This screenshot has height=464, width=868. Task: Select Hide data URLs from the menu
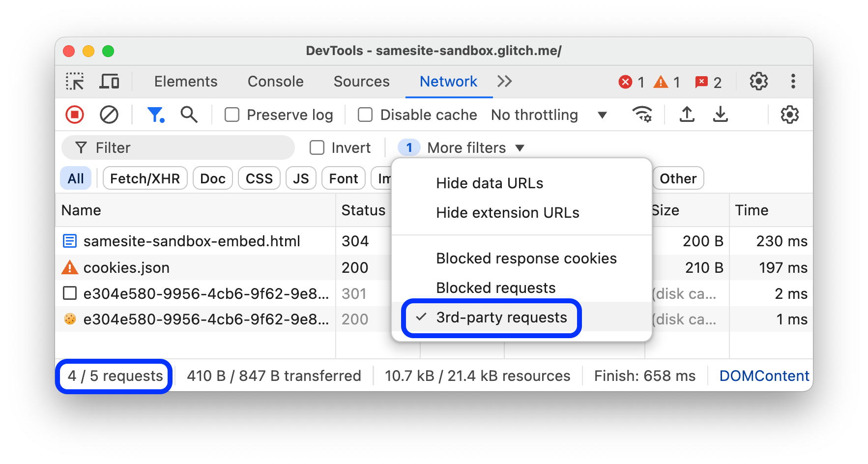489,183
